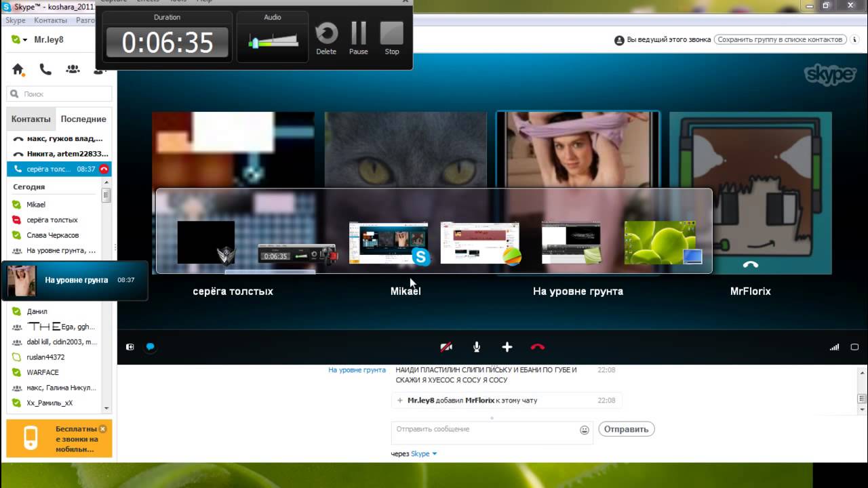Click the free mobile calls orange banner
The image size is (868, 488).
pos(59,438)
